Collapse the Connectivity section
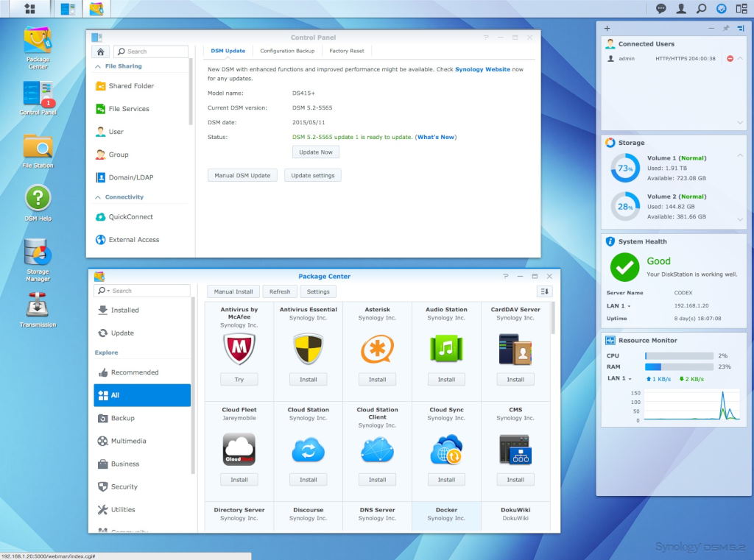 pyautogui.click(x=98, y=197)
